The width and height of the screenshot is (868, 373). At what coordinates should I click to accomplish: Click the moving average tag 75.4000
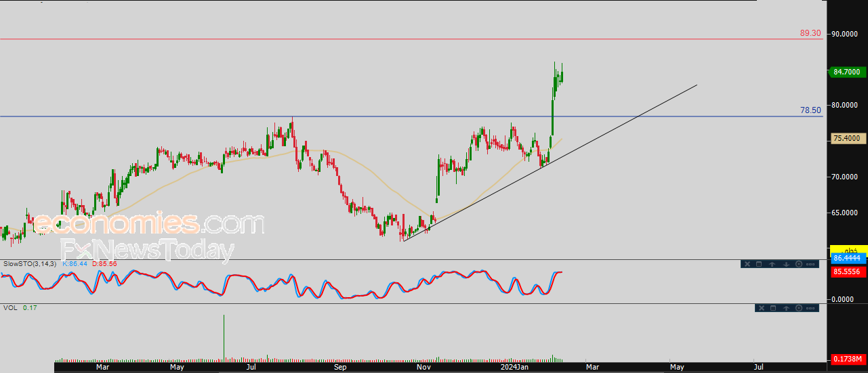point(847,138)
